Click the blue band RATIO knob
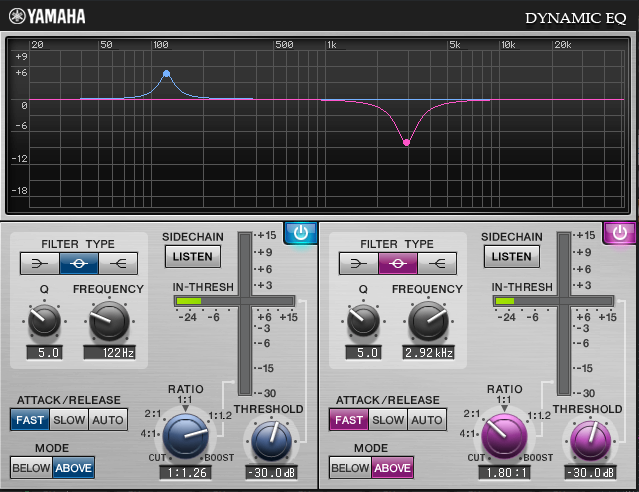This screenshot has width=639, height=492. (186, 436)
